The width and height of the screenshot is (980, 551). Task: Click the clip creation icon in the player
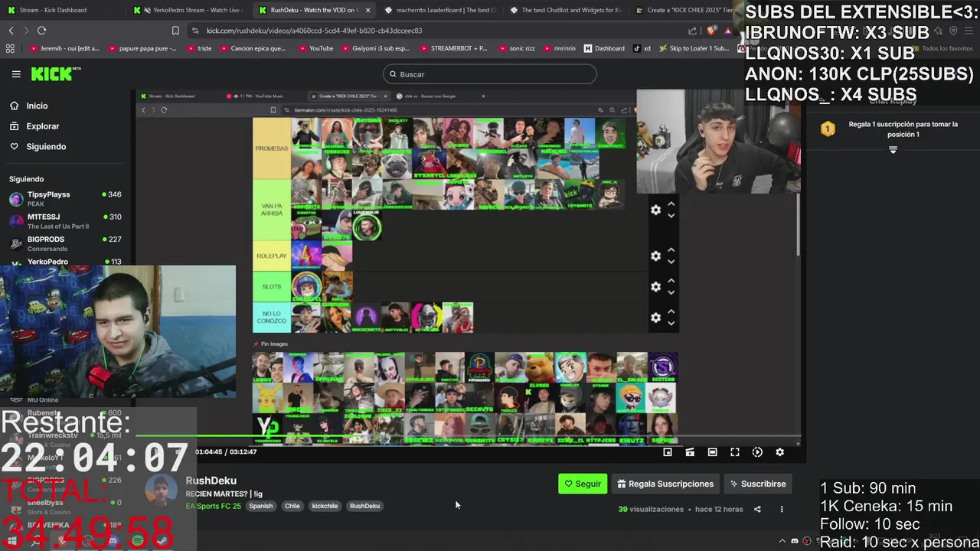pyautogui.click(x=690, y=452)
